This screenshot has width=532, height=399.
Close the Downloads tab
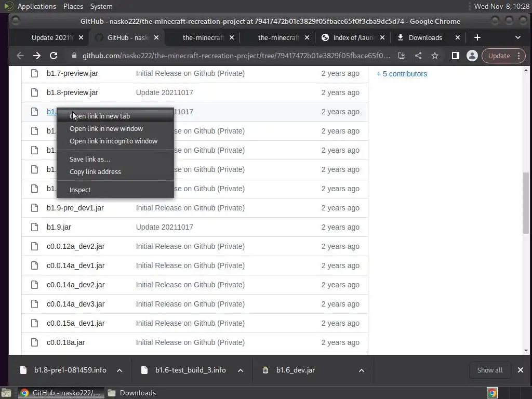457,37
